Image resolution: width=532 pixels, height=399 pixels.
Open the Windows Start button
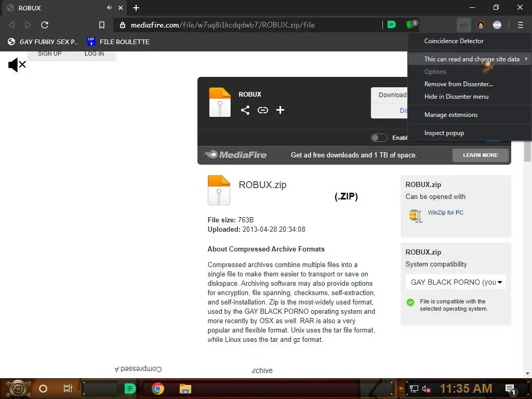18,389
